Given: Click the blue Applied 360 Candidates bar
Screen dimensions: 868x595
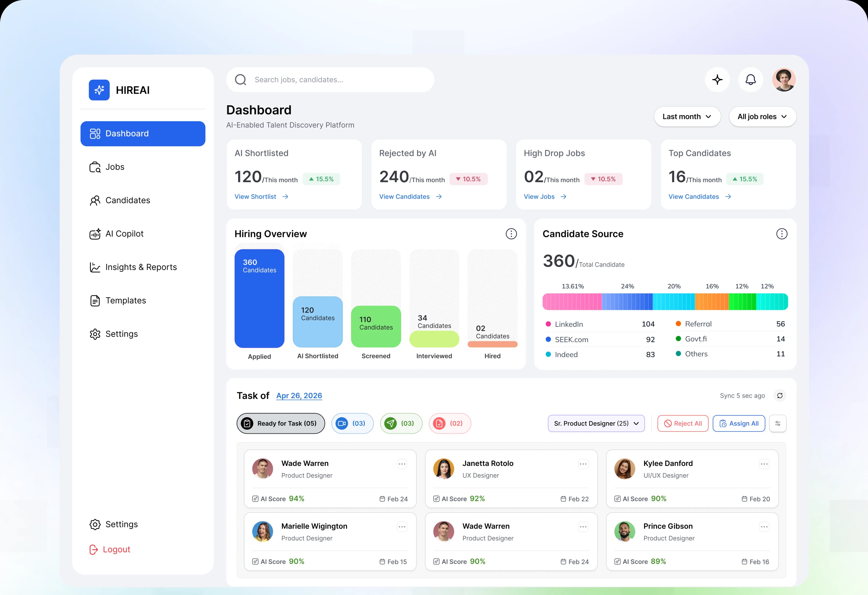Looking at the screenshot, I should click(x=259, y=298).
